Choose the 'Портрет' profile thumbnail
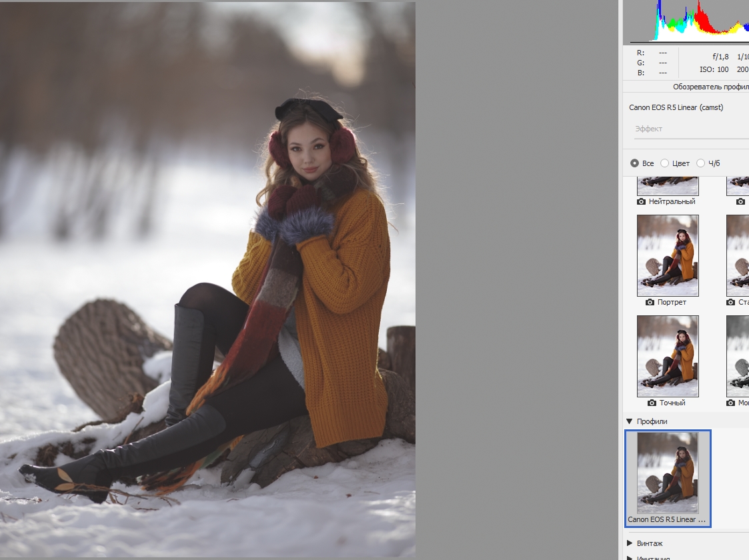Viewport: 749px width, 560px height. coord(668,255)
